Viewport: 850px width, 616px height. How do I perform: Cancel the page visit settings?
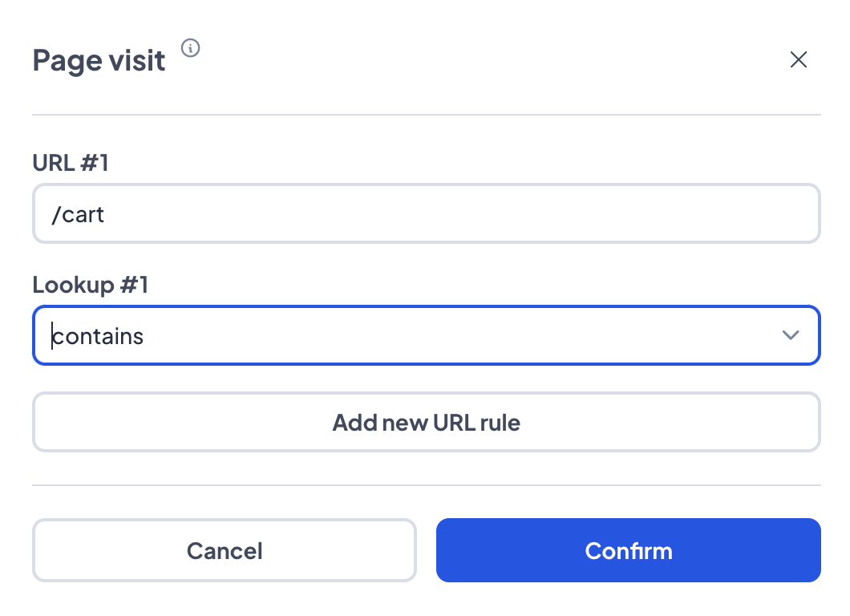(x=225, y=550)
